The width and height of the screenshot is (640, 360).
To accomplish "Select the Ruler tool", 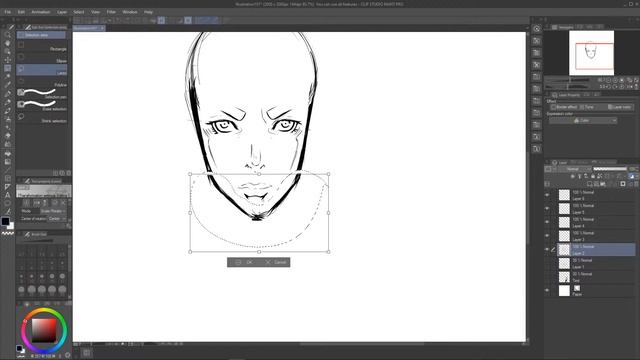I will [8, 187].
